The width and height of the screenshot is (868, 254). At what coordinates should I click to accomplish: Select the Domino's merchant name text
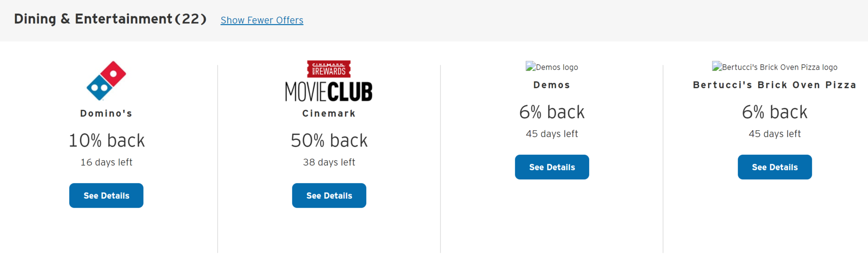[106, 113]
